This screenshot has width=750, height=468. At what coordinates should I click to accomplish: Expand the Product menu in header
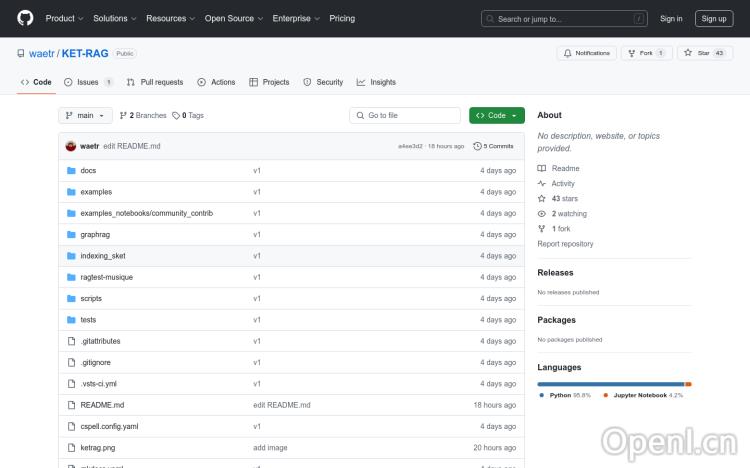pyautogui.click(x=64, y=18)
